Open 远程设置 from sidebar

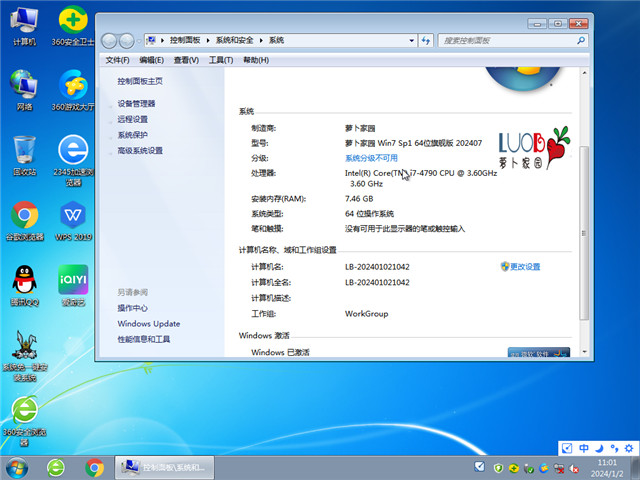[133, 119]
